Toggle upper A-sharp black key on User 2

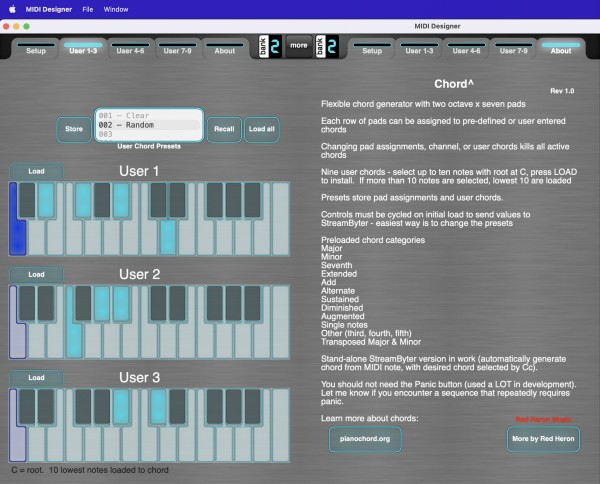point(252,304)
